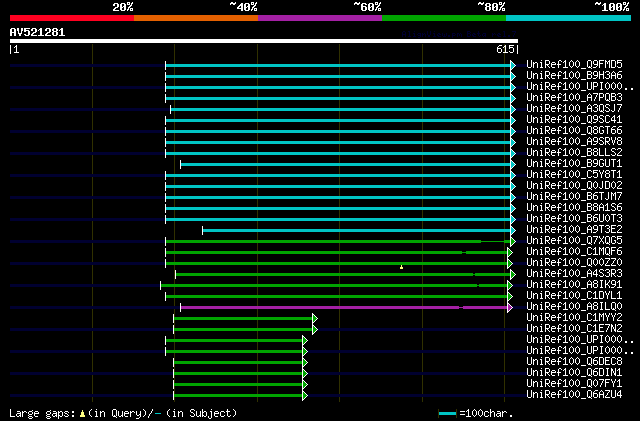The height and width of the screenshot is (421, 640).
Task: Select the UniRef100_A7PQB3 label
Action: 574,98
